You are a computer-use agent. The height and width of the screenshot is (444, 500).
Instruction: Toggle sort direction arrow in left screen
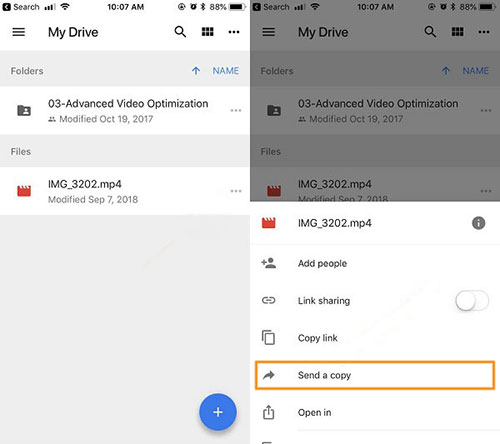click(196, 71)
